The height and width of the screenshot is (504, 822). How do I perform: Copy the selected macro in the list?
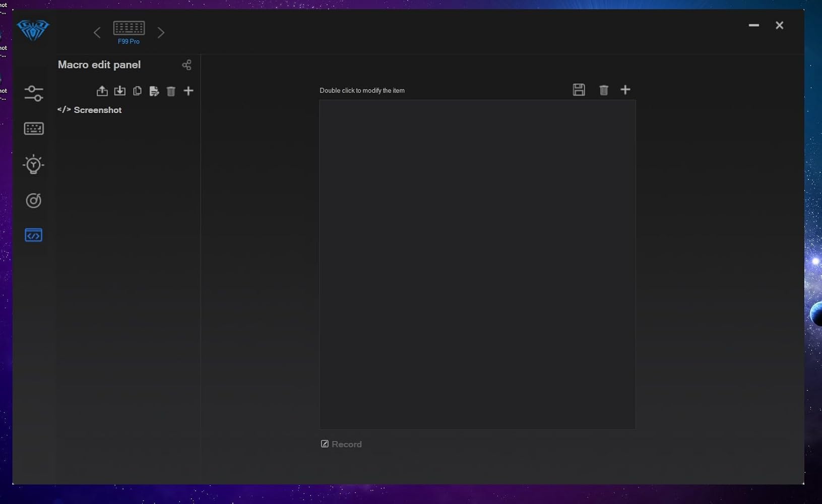(x=137, y=91)
